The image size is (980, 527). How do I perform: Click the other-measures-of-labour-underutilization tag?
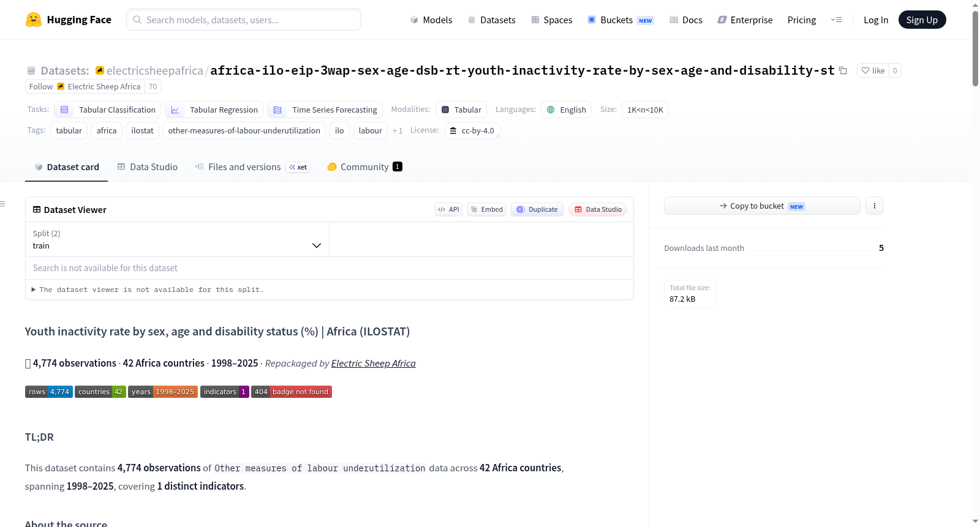[x=244, y=130]
